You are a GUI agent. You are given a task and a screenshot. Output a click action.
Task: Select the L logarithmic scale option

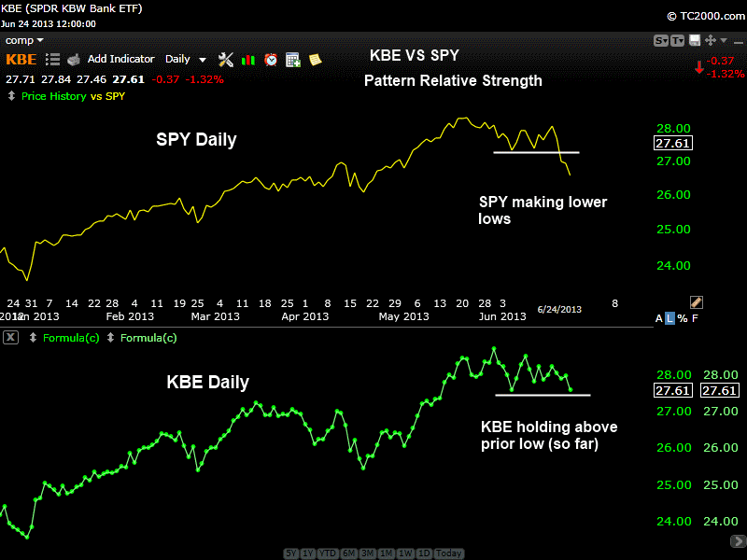coord(669,318)
